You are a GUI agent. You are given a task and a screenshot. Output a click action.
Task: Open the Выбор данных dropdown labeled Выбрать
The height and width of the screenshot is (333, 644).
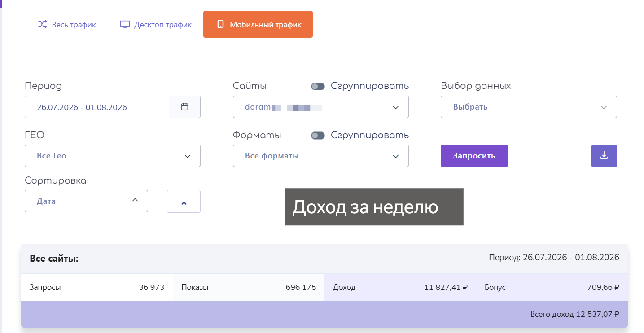(529, 107)
